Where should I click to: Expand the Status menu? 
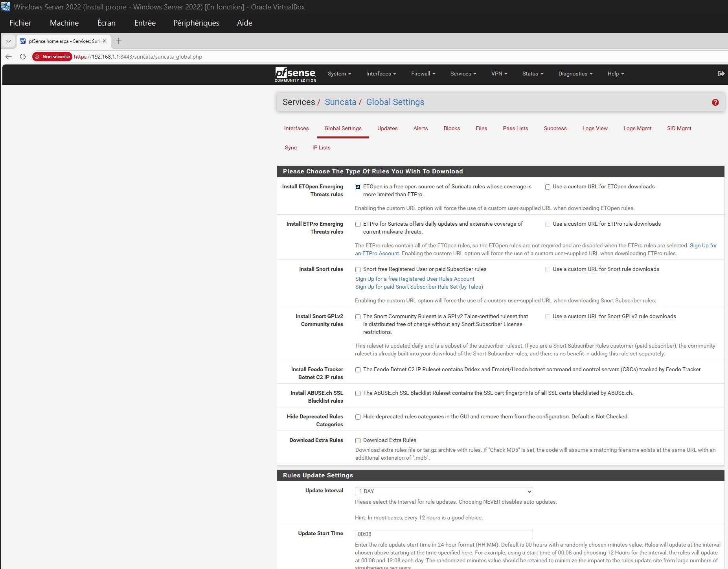533,74
